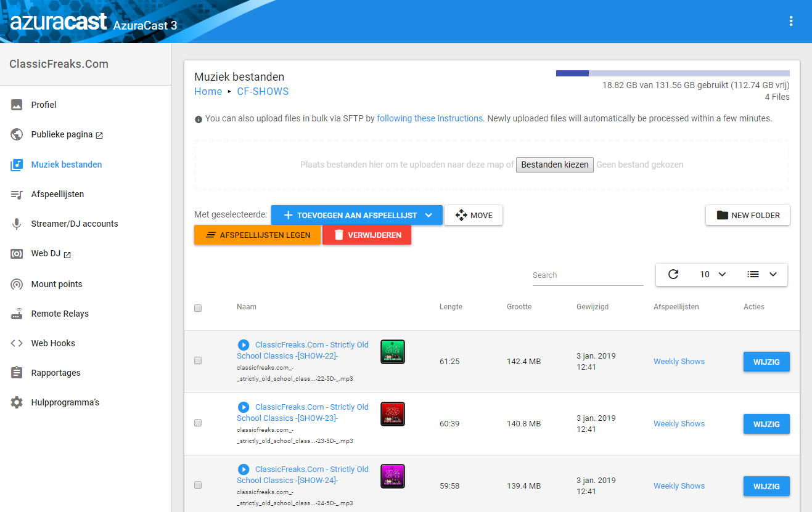Click Wijzig for the SHOW-22 file

coord(766,362)
